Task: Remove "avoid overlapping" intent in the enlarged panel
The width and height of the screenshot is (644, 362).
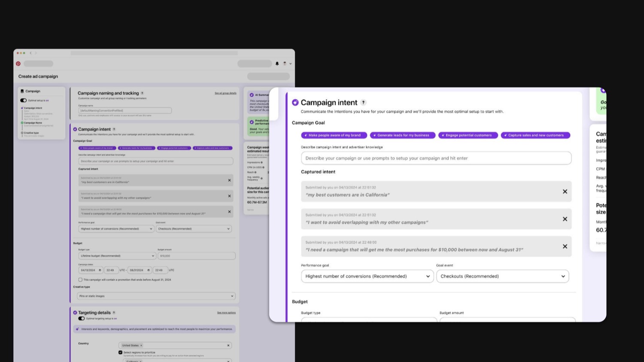Action: tap(565, 219)
